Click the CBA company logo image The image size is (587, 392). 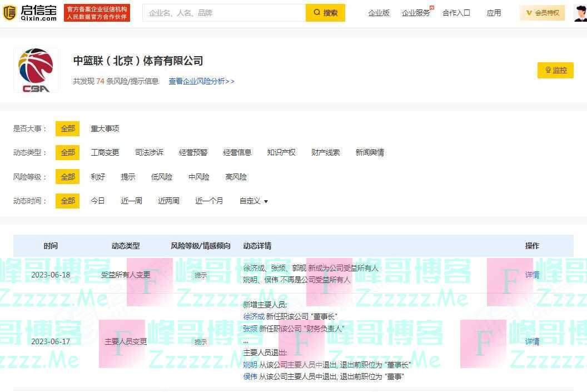[36, 70]
